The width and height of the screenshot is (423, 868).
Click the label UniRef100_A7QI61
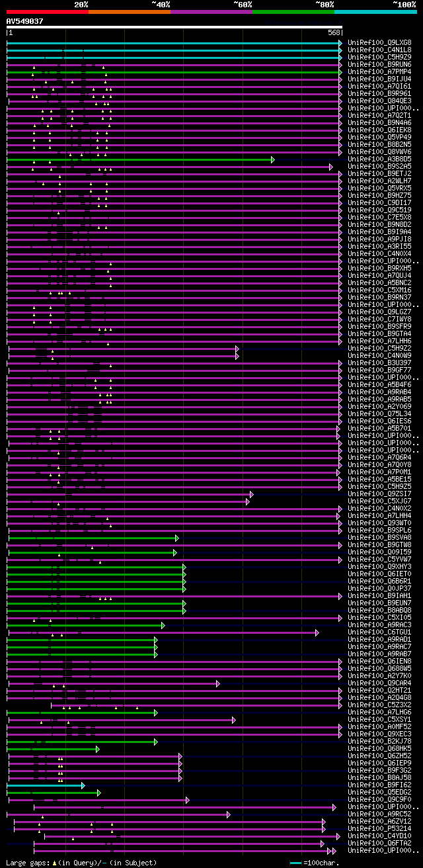379,86
